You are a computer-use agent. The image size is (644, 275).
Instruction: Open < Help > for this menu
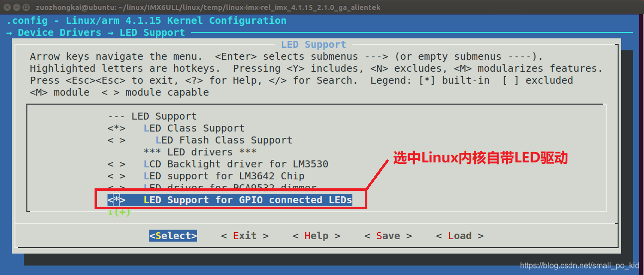(316, 236)
